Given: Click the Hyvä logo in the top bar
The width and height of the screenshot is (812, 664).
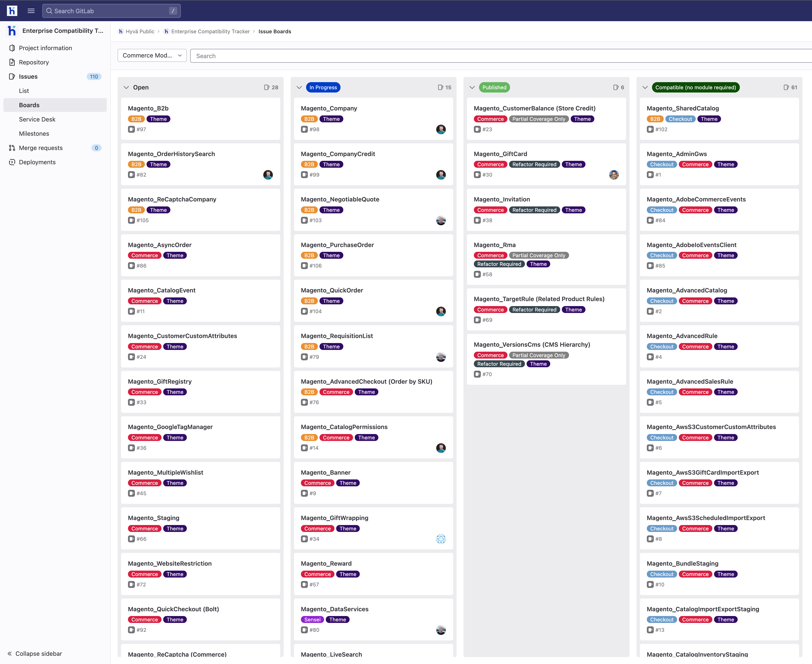Looking at the screenshot, I should [12, 11].
